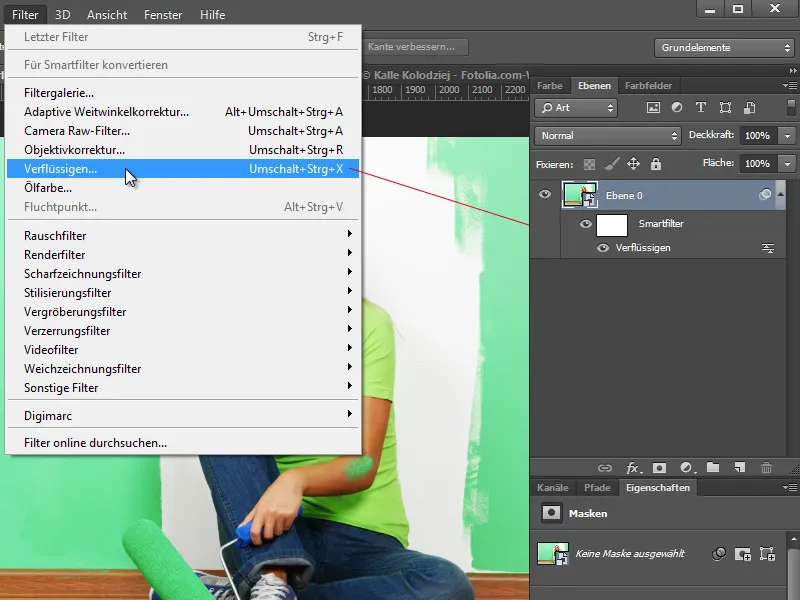Click Ebenen panel scrollbar up arrow

[780, 194]
